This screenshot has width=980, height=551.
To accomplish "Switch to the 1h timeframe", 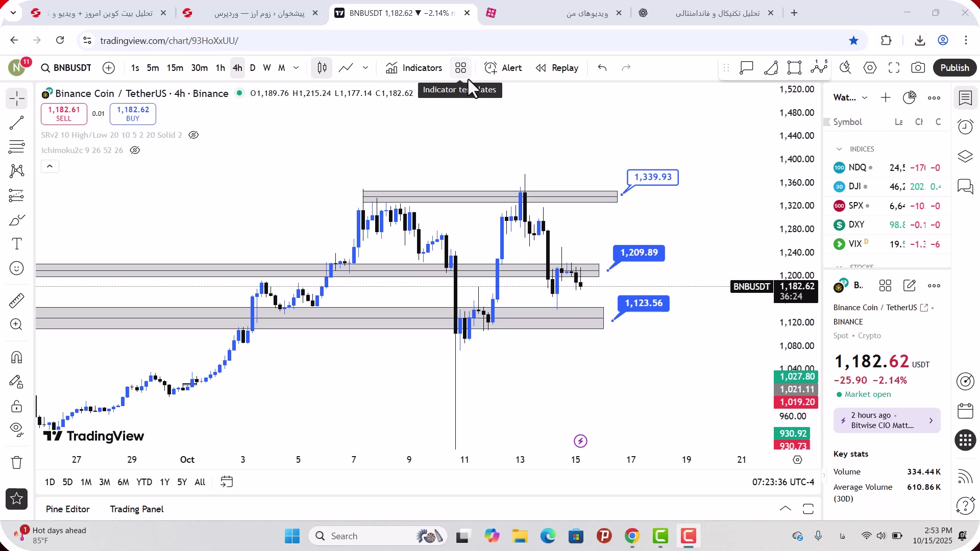I will coord(220,68).
